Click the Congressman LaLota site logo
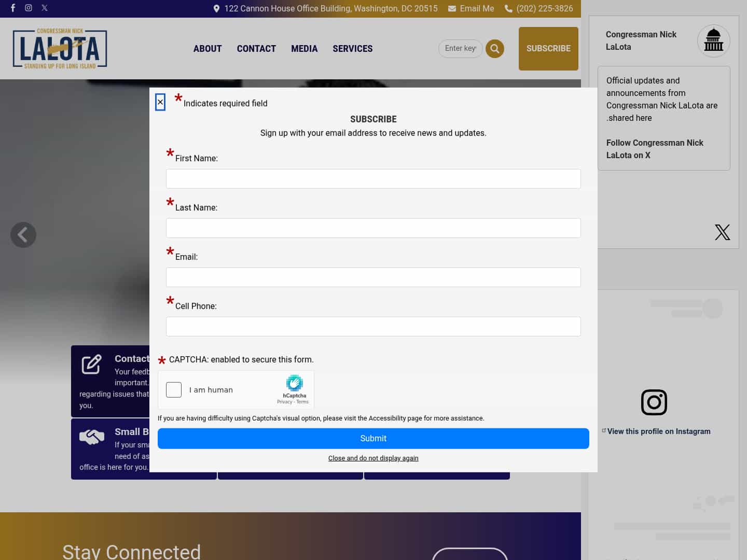The image size is (747, 560). (x=60, y=48)
